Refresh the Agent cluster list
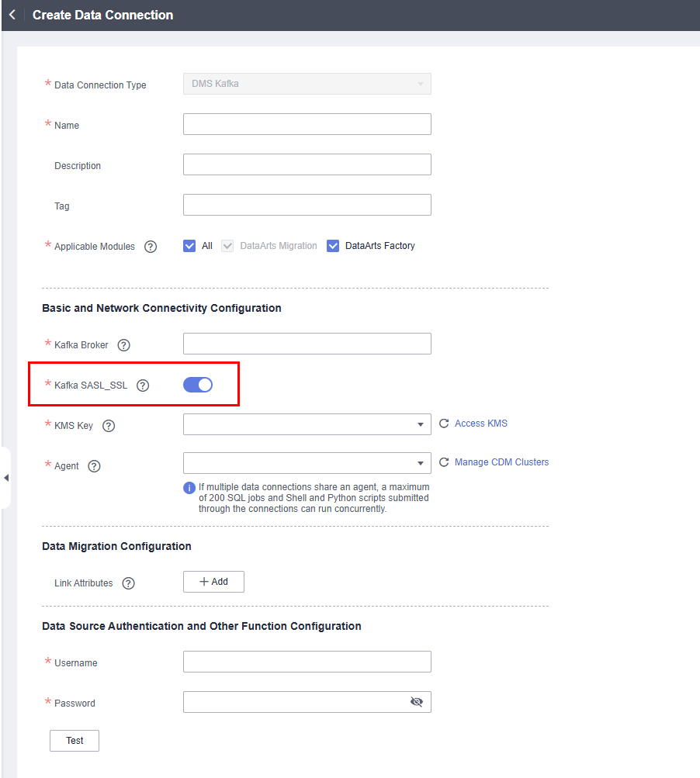The width and height of the screenshot is (700, 778). coord(444,462)
